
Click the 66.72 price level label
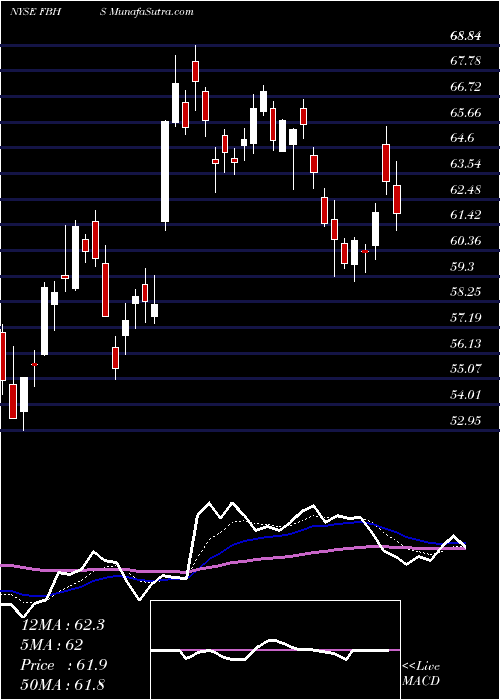pos(466,87)
